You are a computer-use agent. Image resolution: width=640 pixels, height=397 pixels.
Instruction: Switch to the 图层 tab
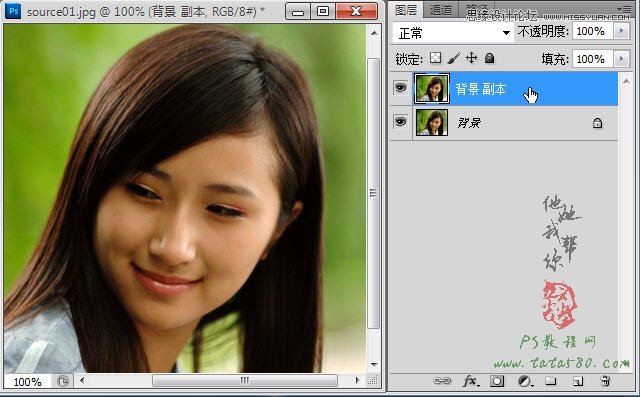(x=406, y=10)
